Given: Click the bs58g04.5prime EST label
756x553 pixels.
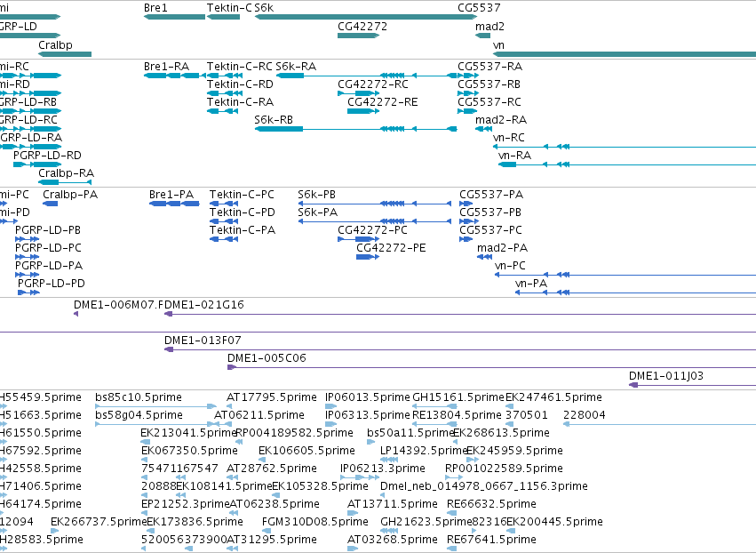Looking at the screenshot, I should pyautogui.click(x=139, y=415).
